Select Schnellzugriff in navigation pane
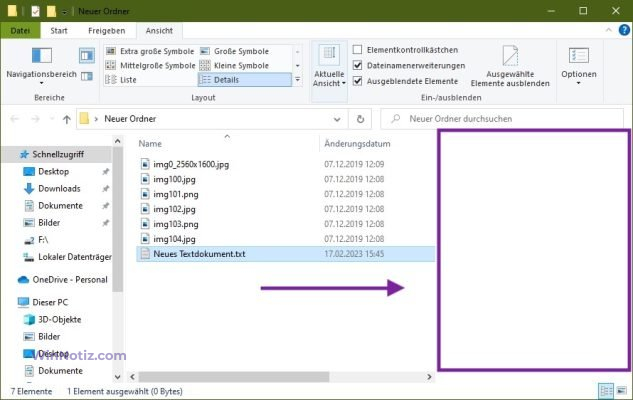 coord(58,154)
